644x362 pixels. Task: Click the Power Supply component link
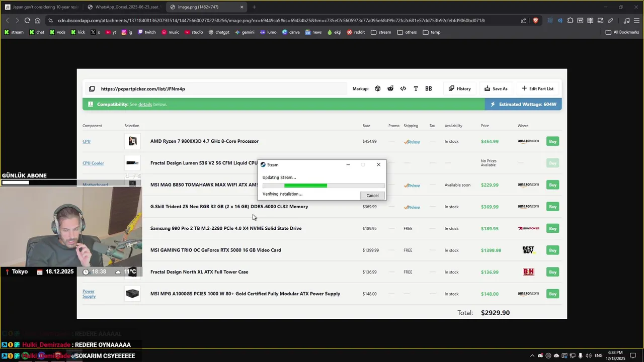coord(89,294)
